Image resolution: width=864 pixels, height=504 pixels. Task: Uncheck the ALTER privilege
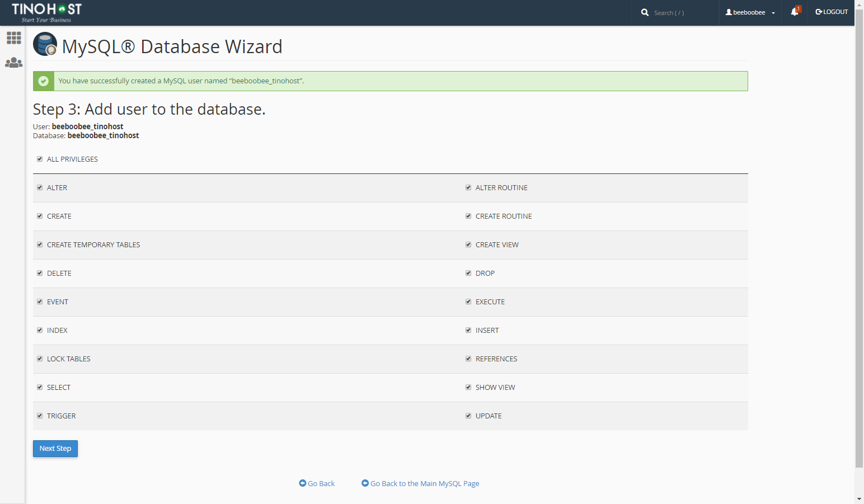pos(40,187)
